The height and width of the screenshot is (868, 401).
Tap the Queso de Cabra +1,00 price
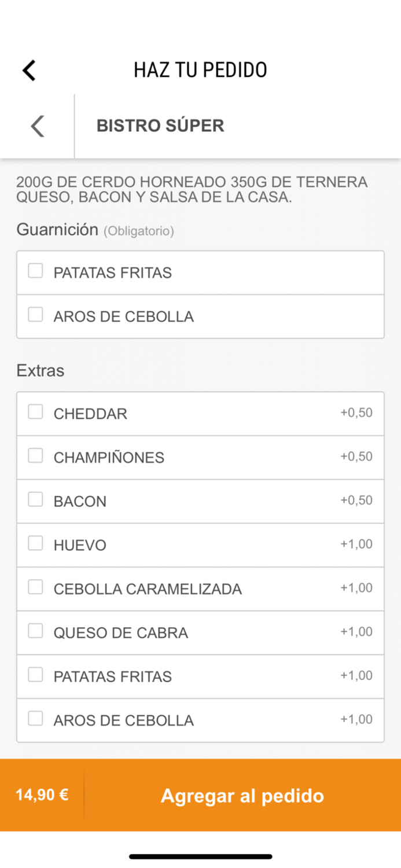(x=356, y=632)
